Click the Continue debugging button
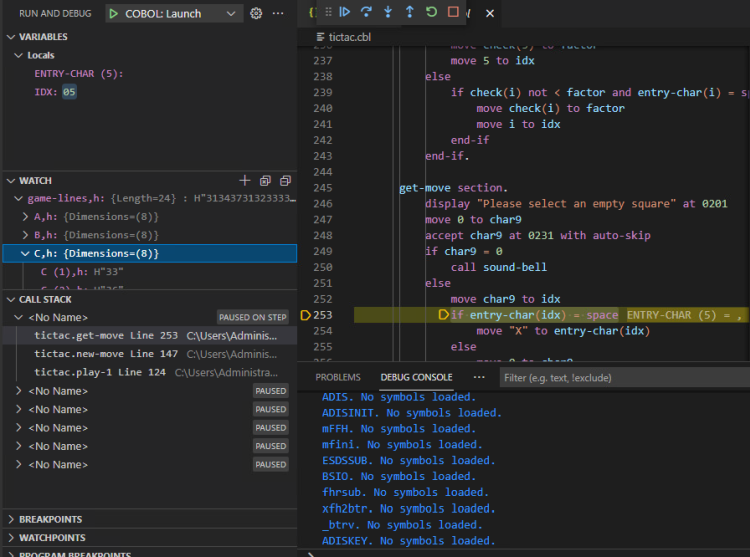750x557 pixels. (x=344, y=13)
